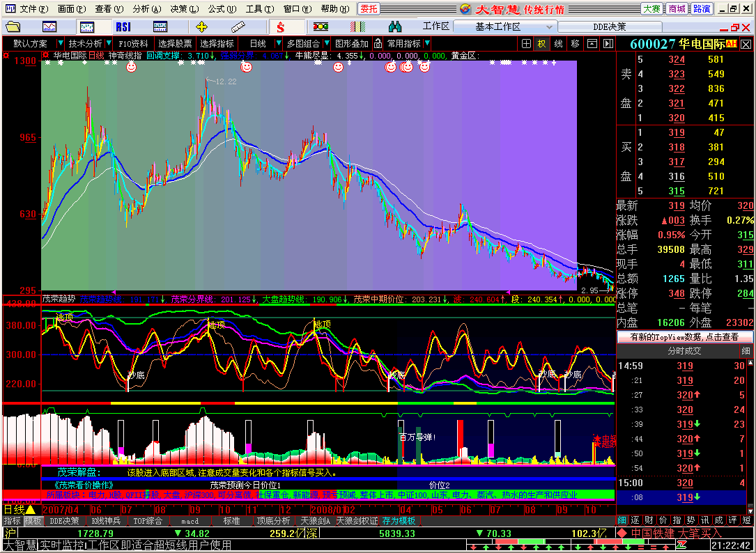
Task: Open the red dollar sign icon
Action: 280,27
